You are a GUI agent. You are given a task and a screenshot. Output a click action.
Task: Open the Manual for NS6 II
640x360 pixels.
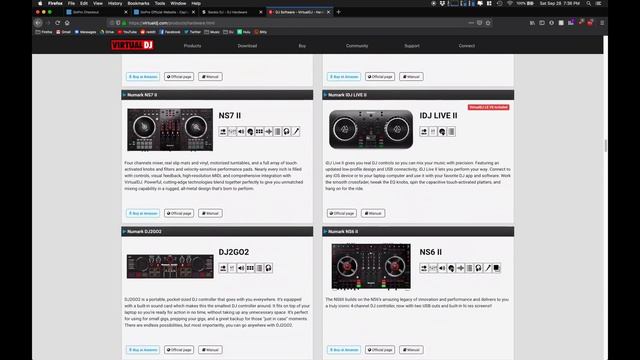point(411,350)
